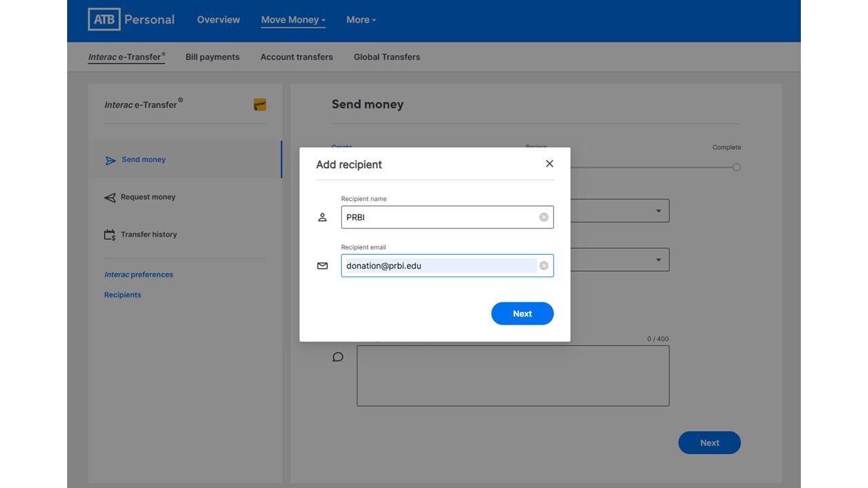Clear the Recipient email field
The width and height of the screenshot is (868, 488).
tap(544, 266)
